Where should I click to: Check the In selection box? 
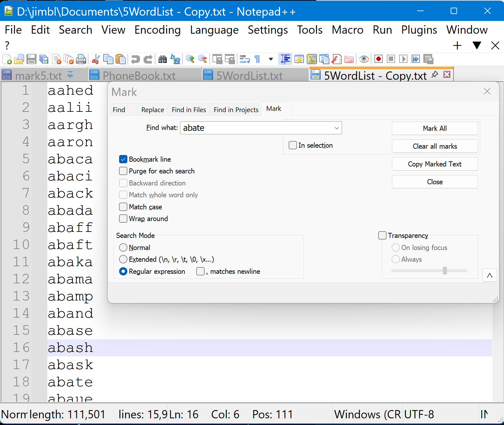click(x=293, y=145)
